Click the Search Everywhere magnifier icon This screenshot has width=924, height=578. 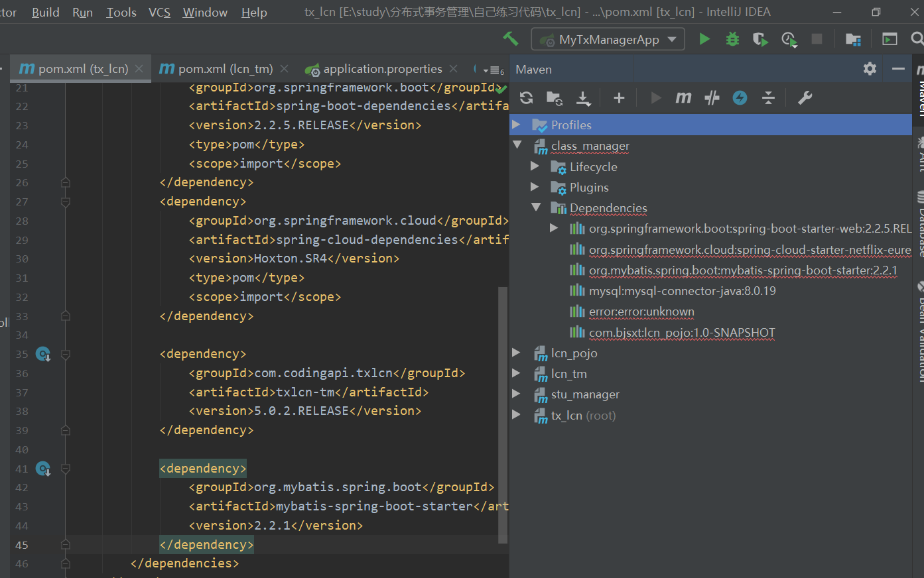(x=917, y=39)
